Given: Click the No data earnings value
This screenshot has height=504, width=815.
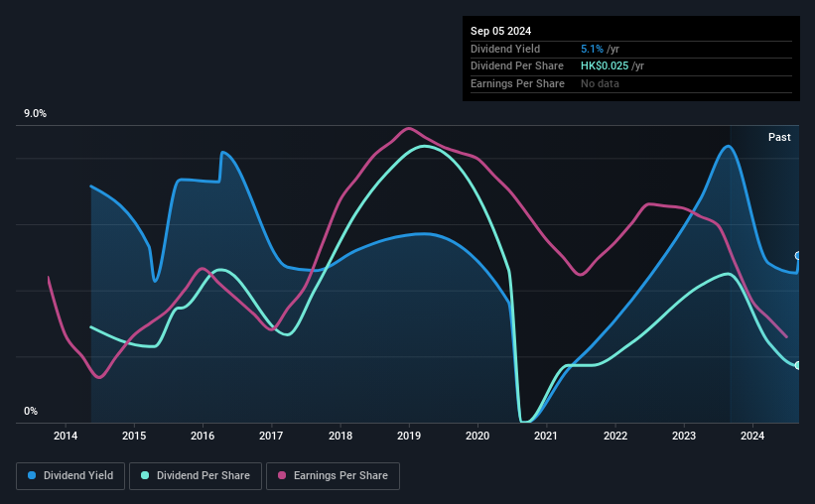Looking at the screenshot, I should pos(600,83).
